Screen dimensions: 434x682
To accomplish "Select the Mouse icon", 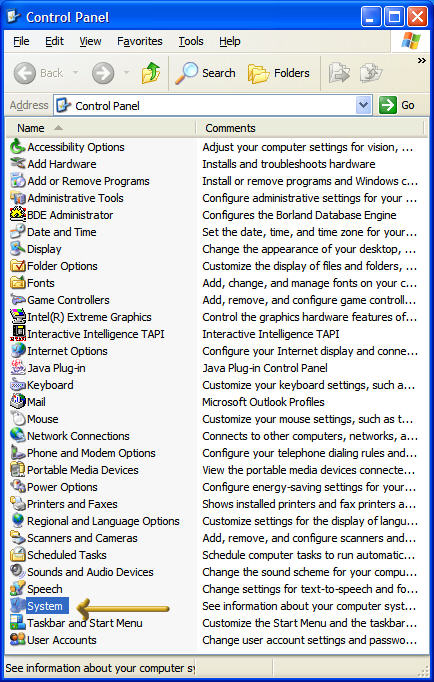I will click(x=18, y=418).
